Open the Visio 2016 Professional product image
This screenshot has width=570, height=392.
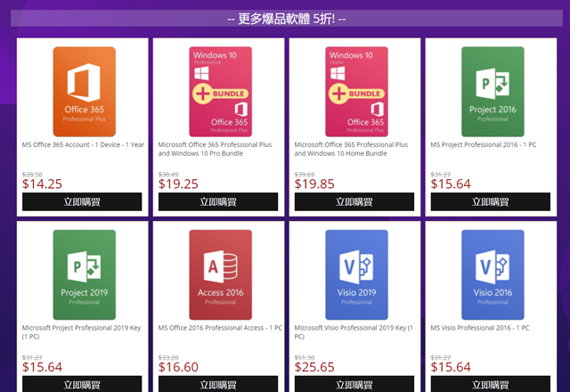[x=493, y=274]
